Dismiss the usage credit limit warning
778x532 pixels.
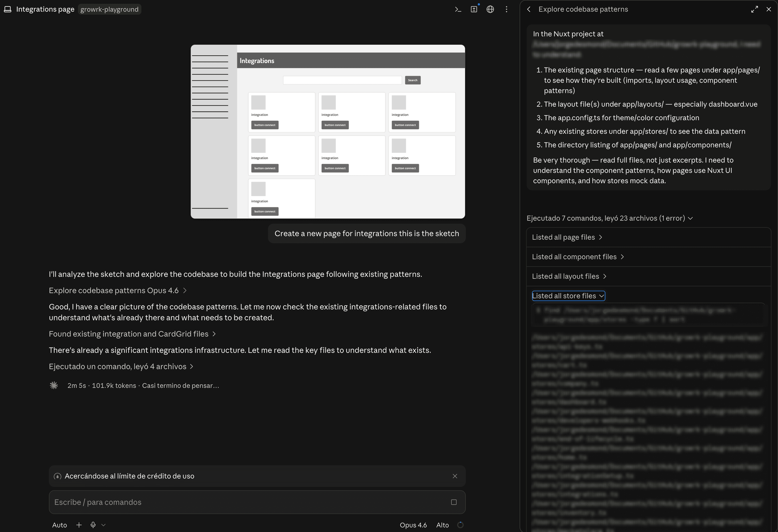[x=455, y=476]
